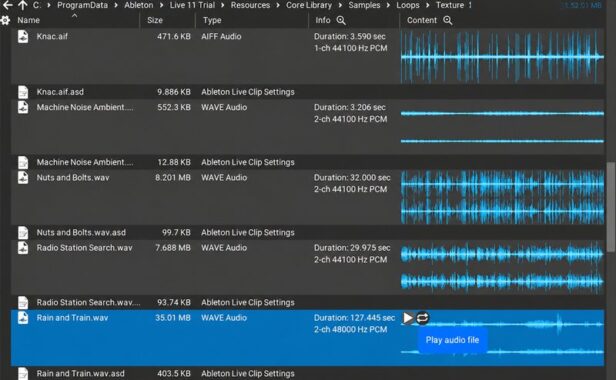616x380 pixels.
Task: Expand the arrow after Resources breadcrumb
Action: (x=278, y=5)
